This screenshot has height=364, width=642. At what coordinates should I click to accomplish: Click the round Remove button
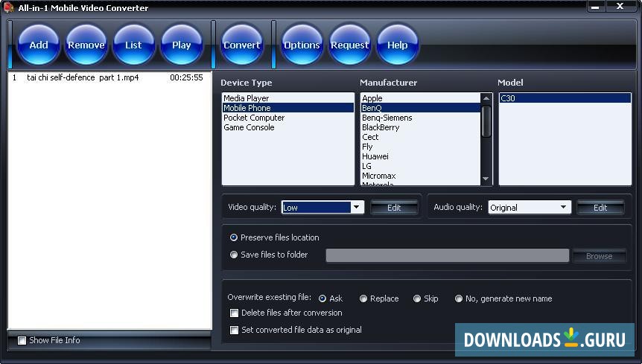pyautogui.click(x=86, y=45)
